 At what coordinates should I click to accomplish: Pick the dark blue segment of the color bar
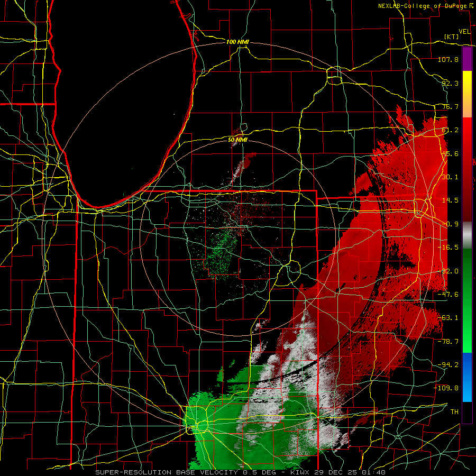click(467, 364)
